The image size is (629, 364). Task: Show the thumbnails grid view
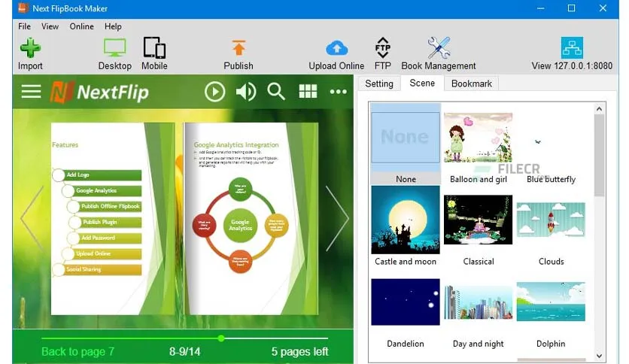click(308, 92)
